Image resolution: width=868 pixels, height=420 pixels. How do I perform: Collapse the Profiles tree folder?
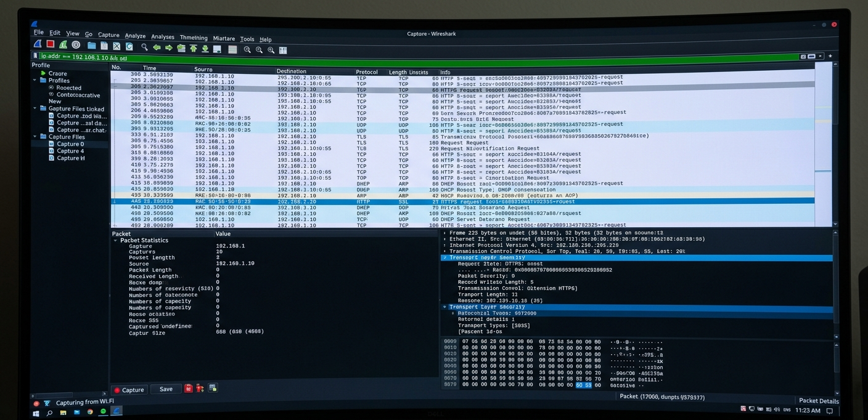pyautogui.click(x=35, y=80)
